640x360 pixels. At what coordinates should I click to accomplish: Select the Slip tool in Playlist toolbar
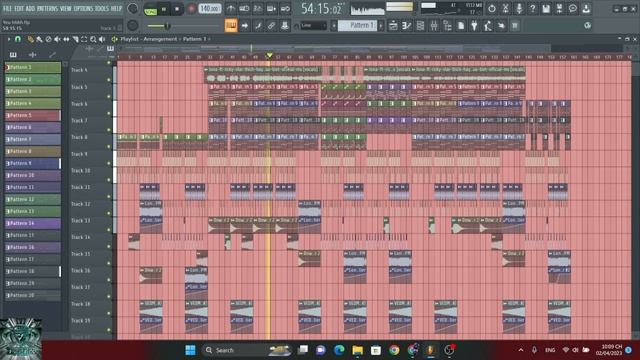tap(66, 39)
